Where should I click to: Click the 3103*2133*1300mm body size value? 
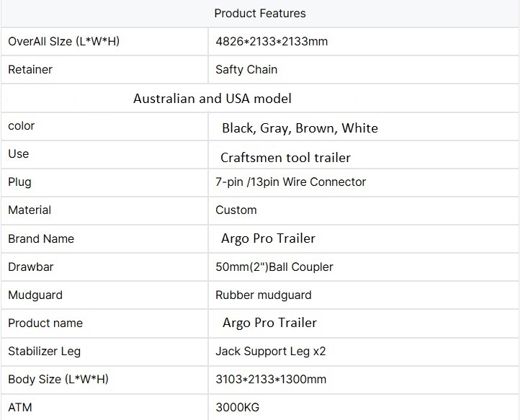[x=271, y=379]
